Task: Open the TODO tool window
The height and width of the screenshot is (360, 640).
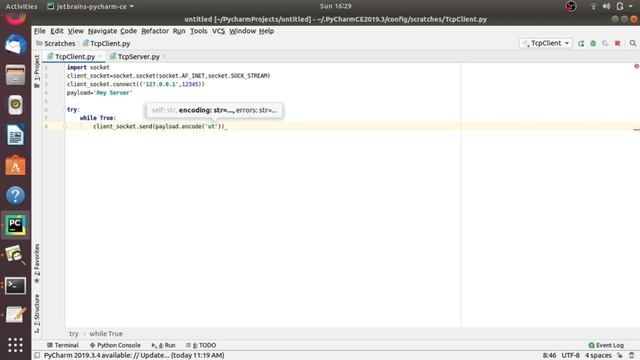Action: [201, 345]
